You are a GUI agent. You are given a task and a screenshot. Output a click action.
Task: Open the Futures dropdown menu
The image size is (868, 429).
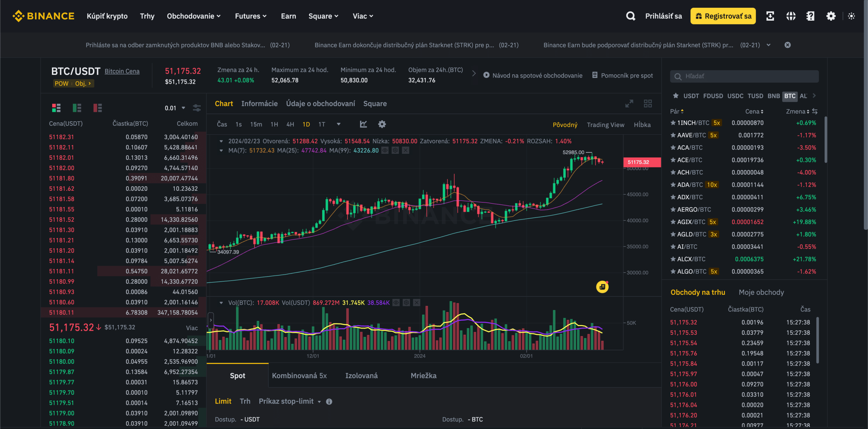251,16
